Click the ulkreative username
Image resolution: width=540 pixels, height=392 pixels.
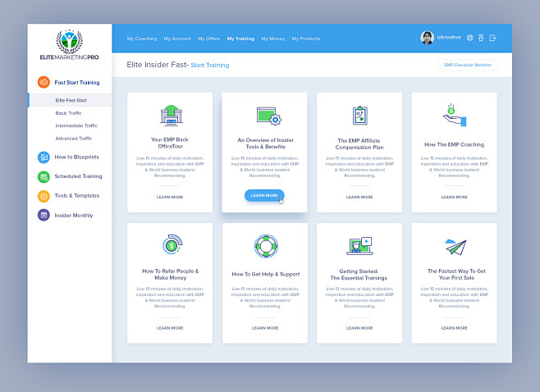(x=449, y=38)
